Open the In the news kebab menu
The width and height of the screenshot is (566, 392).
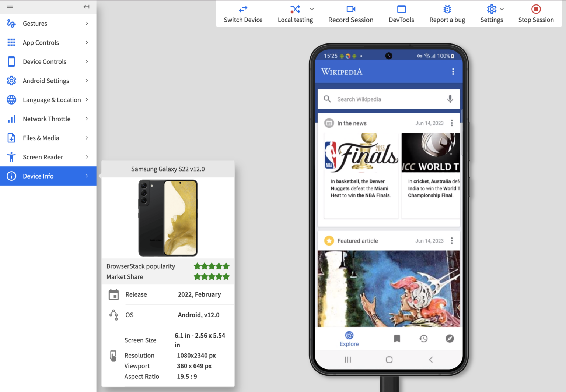tap(452, 123)
